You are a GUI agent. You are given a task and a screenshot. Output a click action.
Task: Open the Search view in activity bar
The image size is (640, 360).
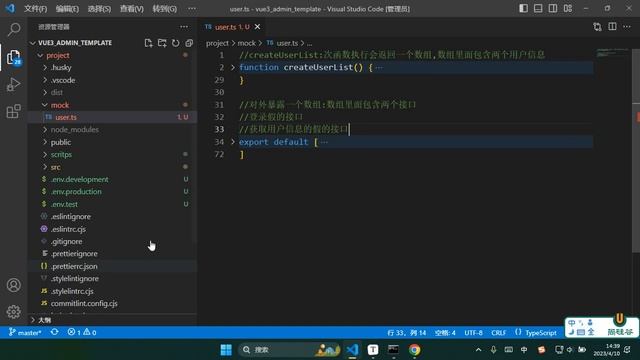click(x=14, y=29)
